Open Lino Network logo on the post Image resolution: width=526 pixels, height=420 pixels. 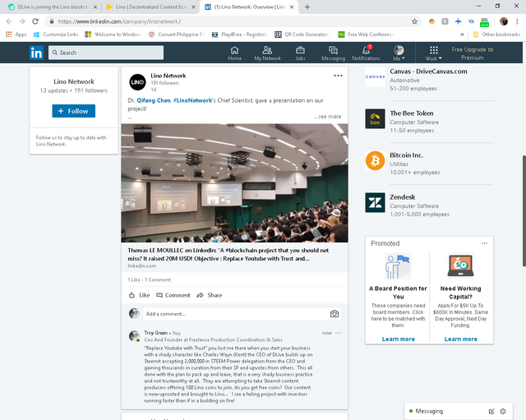137,82
